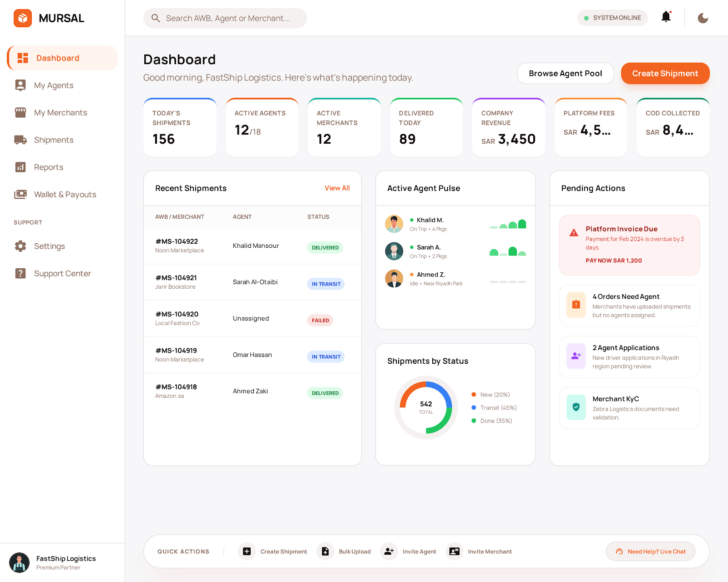
Task: Toggle dark mode with the moon icon
Action: pos(703,18)
